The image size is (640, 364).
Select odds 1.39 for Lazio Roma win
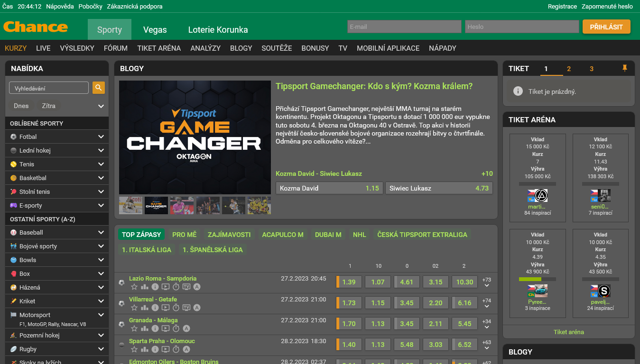[349, 282]
